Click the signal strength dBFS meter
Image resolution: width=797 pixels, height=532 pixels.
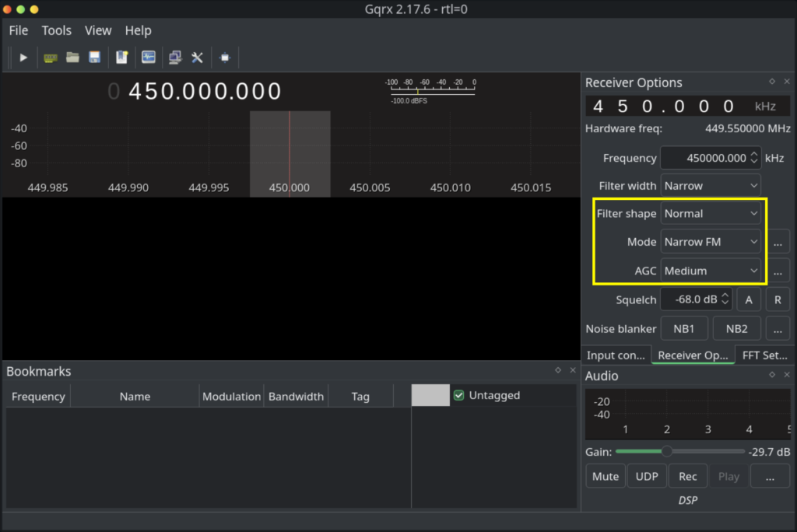point(432,91)
